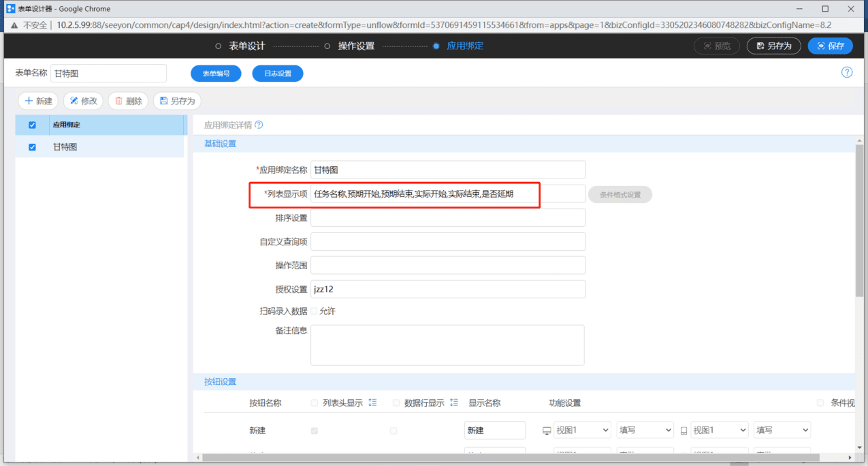Click the mobile device icon in 新建 row
868x466 pixels.
click(684, 431)
